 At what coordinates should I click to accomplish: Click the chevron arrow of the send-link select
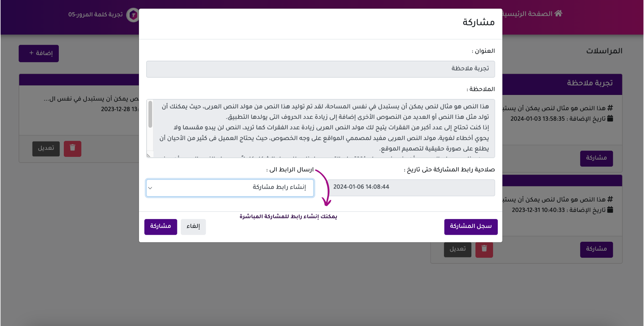coord(150,188)
